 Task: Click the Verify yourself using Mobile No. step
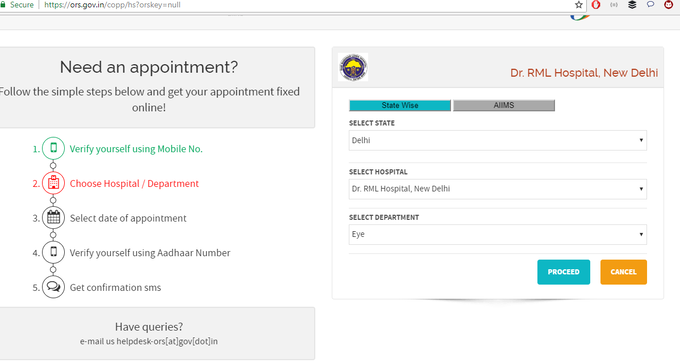coord(136,149)
